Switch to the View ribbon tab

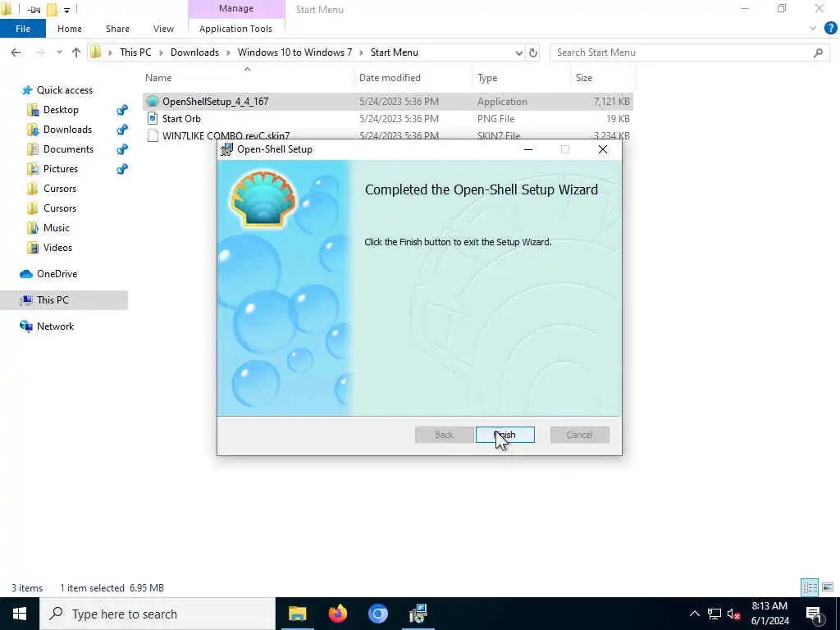click(x=163, y=29)
